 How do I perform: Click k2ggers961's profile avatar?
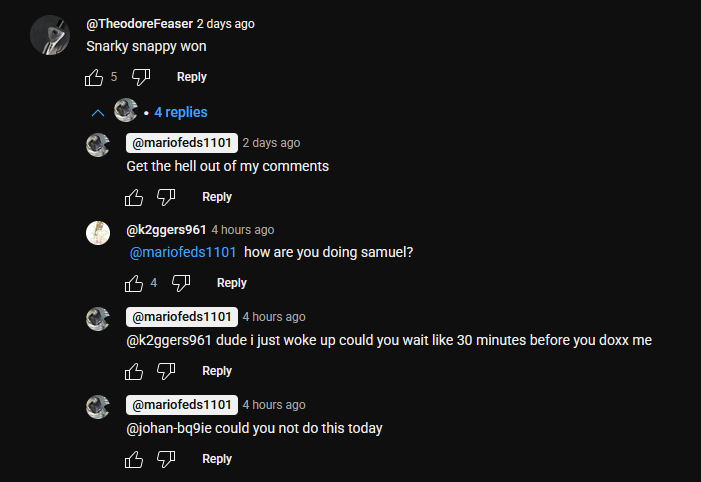tap(98, 233)
